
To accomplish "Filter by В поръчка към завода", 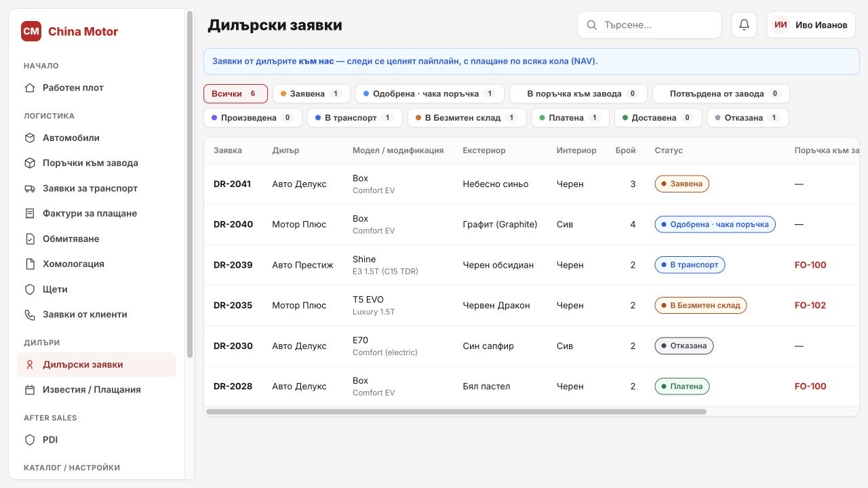I will (x=578, y=94).
